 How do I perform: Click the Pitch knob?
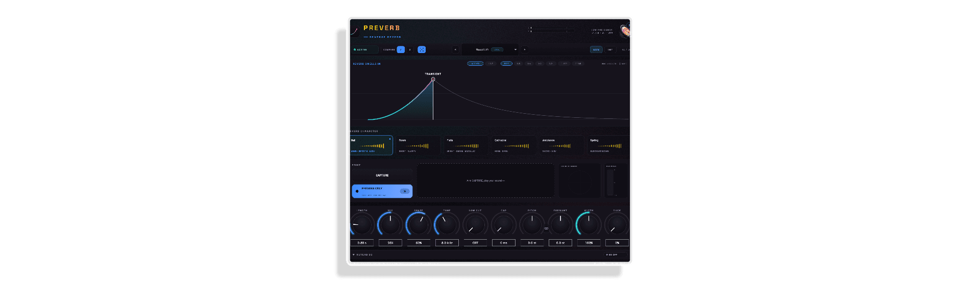point(532,224)
